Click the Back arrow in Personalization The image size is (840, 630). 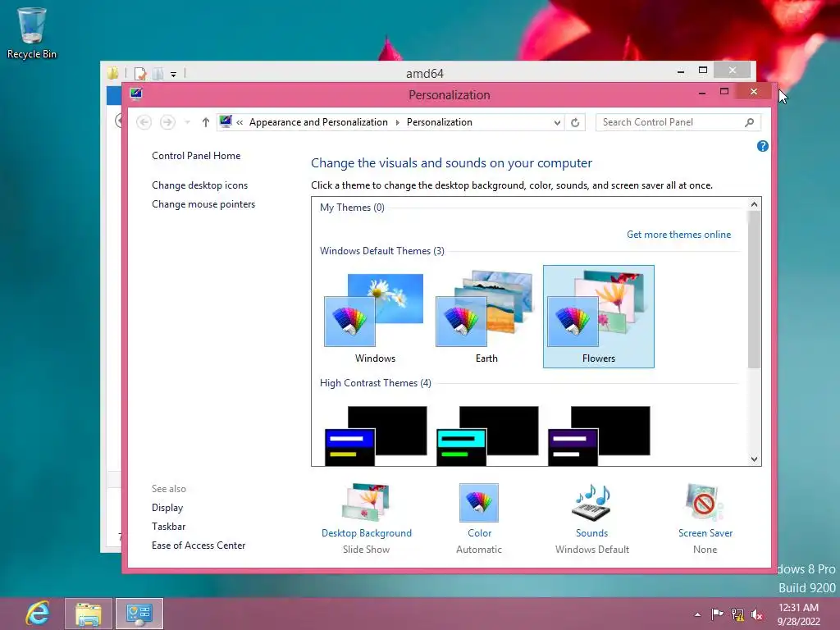tap(144, 122)
